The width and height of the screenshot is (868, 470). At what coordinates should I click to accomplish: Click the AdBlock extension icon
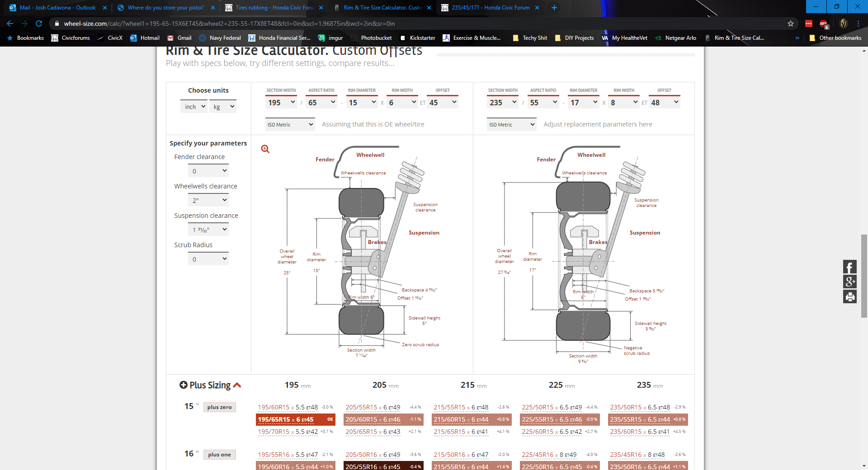pyautogui.click(x=823, y=23)
